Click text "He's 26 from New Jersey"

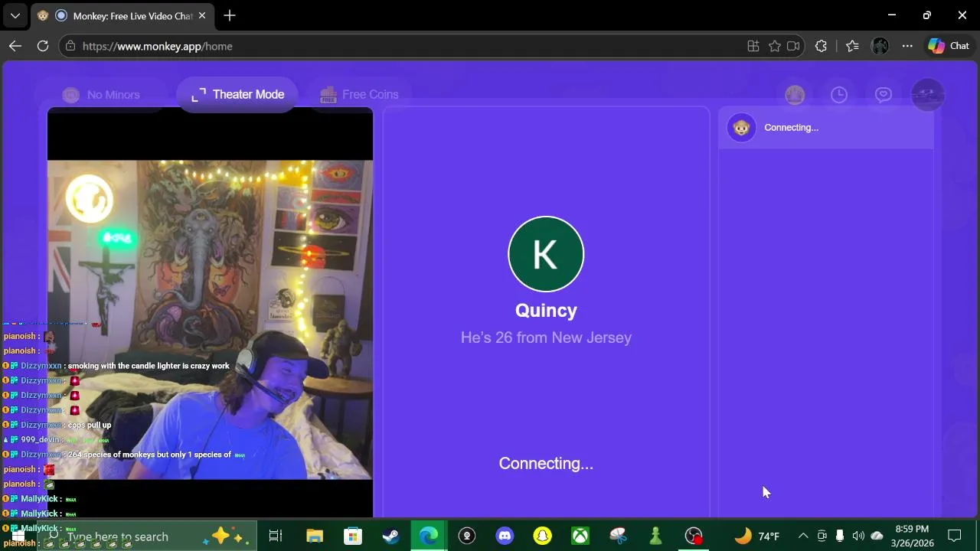pyautogui.click(x=546, y=337)
